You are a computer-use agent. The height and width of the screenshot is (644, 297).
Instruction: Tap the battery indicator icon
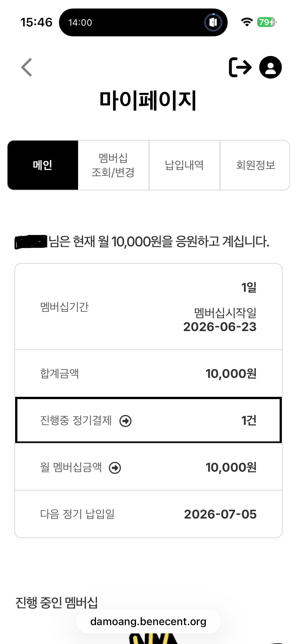pos(267,22)
